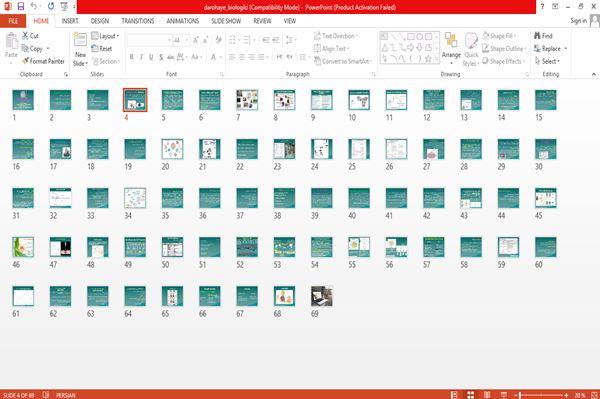This screenshot has height=399, width=600.
Task: Open Shape Effects dropdown
Action: click(x=504, y=61)
